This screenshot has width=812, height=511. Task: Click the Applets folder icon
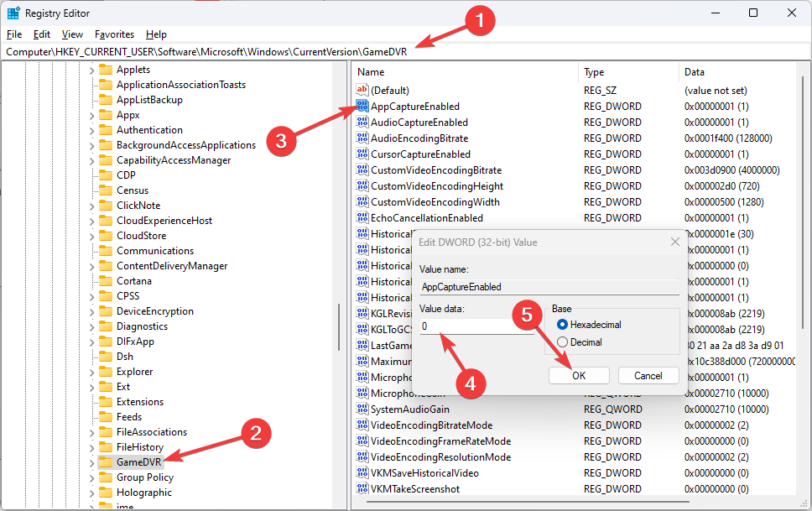coord(106,70)
